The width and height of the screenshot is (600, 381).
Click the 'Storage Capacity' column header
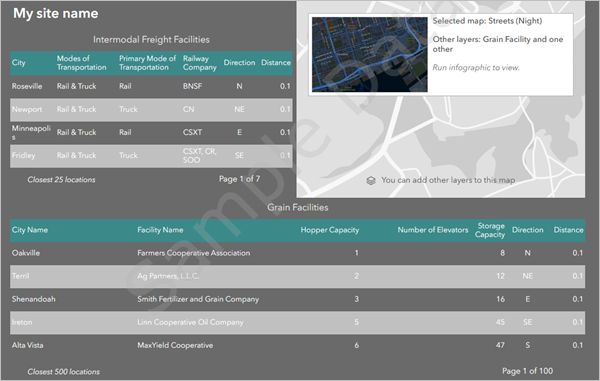[490, 230]
